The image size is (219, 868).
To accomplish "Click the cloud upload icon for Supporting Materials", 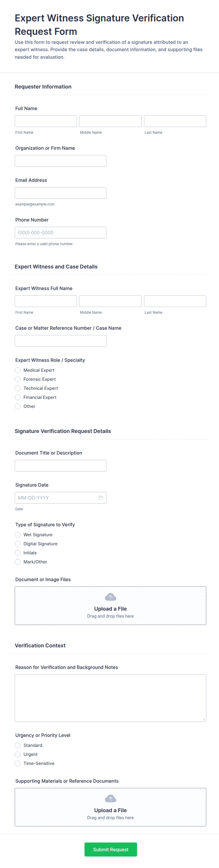I will 110,799.
